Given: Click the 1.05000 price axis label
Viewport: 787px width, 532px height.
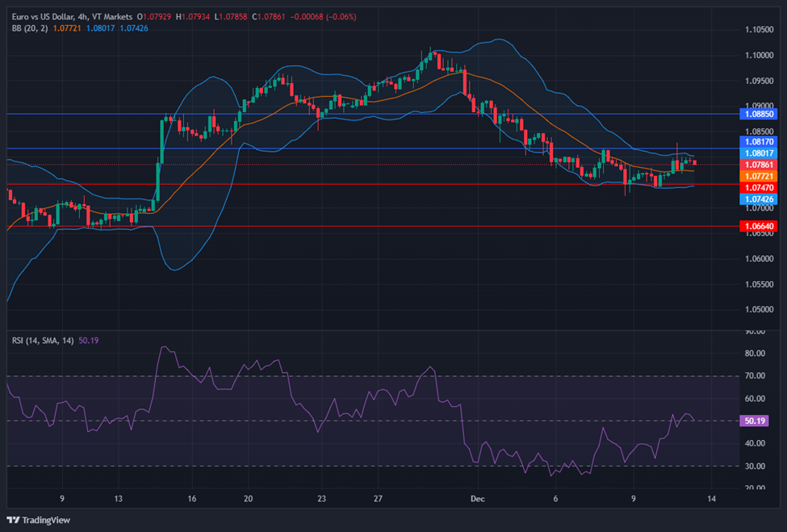Looking at the screenshot, I should (760, 310).
